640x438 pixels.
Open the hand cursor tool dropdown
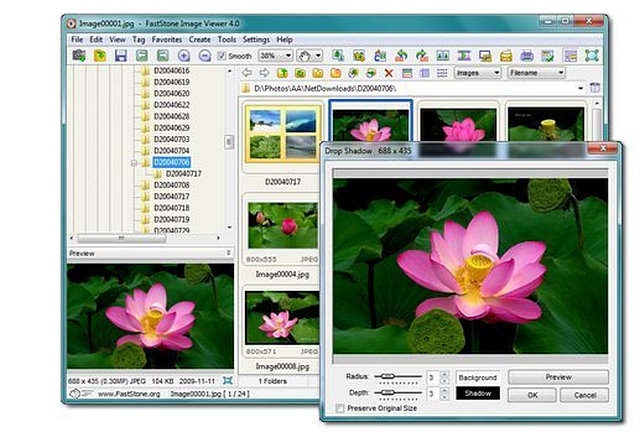click(318, 56)
